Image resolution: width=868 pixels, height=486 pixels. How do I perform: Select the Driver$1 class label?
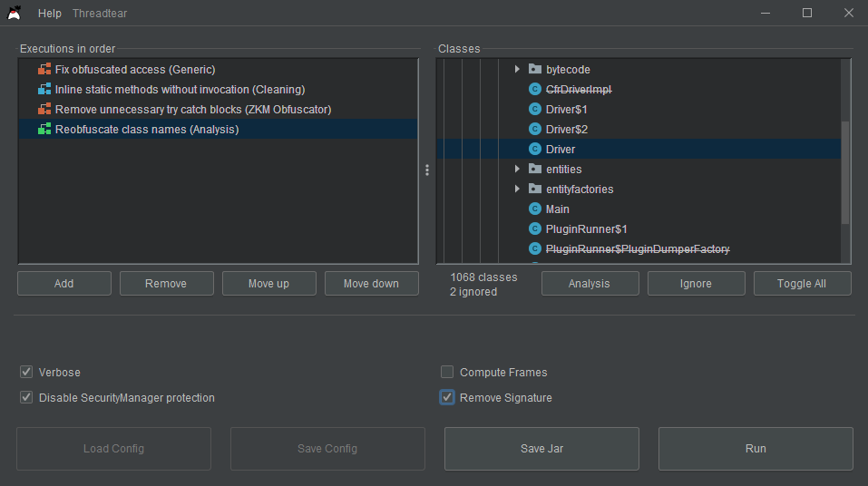tap(566, 109)
